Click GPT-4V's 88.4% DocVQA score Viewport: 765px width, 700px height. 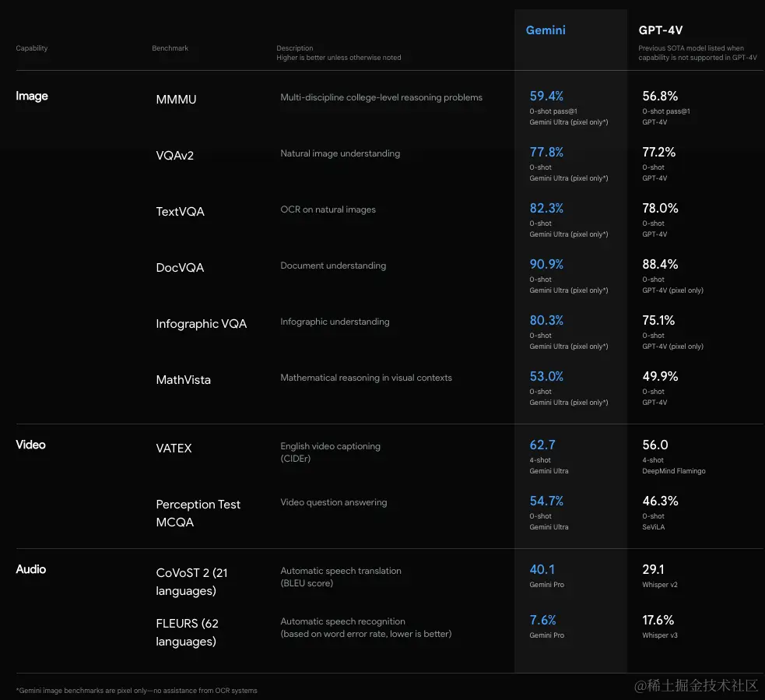click(660, 265)
